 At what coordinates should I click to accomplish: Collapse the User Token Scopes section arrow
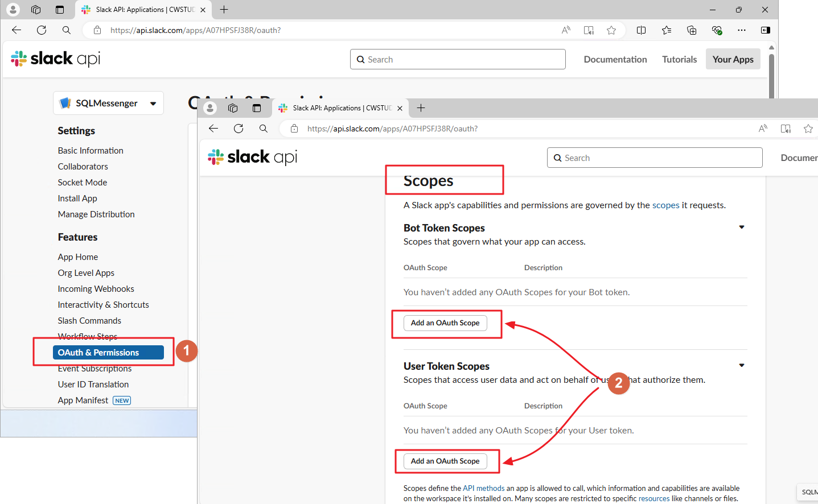click(742, 365)
